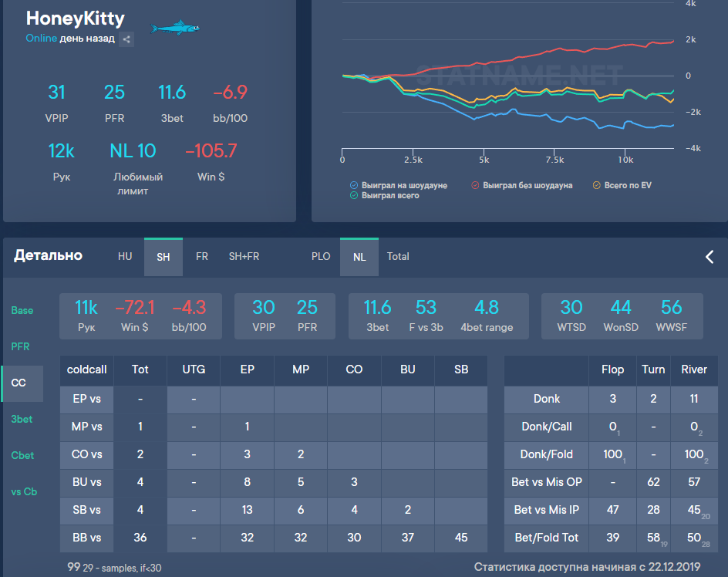Screen dimensions: 728x577
Task: Switch to the HU table-size tab
Action: click(x=125, y=257)
